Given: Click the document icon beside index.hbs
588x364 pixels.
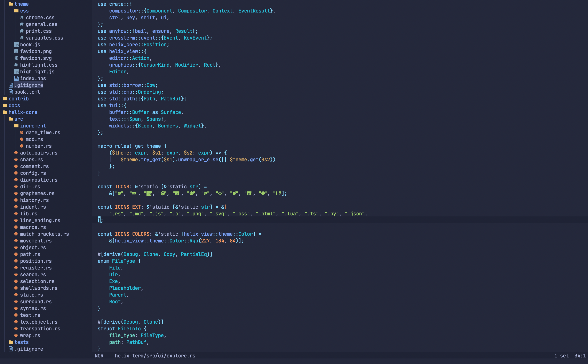Looking at the screenshot, I should click(x=16, y=78).
